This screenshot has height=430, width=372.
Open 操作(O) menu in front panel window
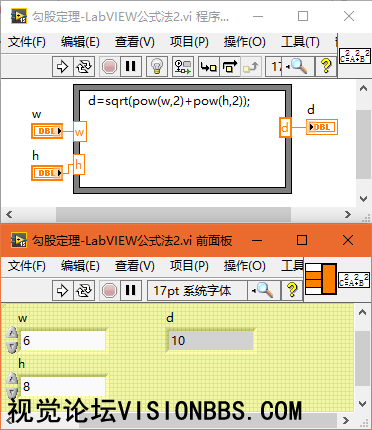244,266
